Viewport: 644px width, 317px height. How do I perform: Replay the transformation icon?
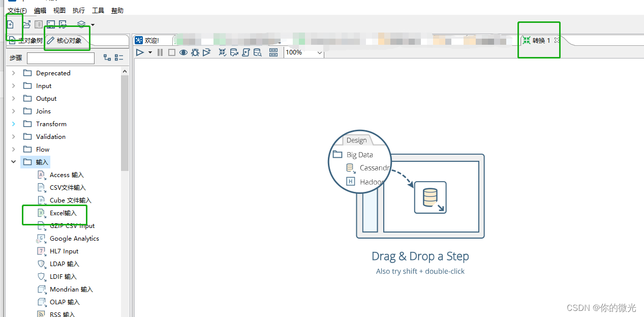click(x=207, y=52)
